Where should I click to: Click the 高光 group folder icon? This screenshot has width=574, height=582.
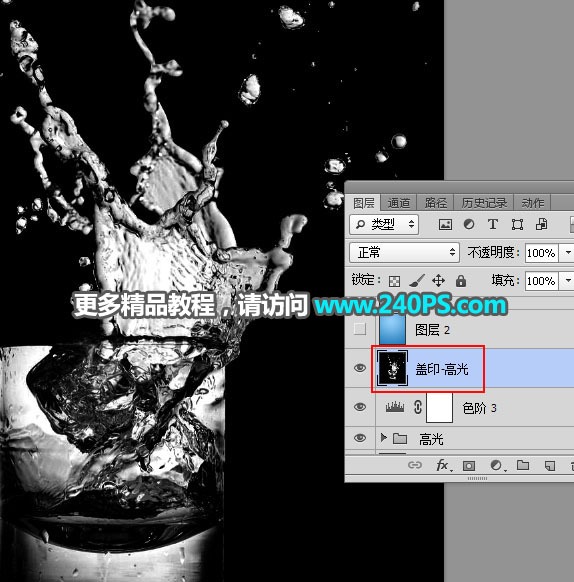click(400, 438)
